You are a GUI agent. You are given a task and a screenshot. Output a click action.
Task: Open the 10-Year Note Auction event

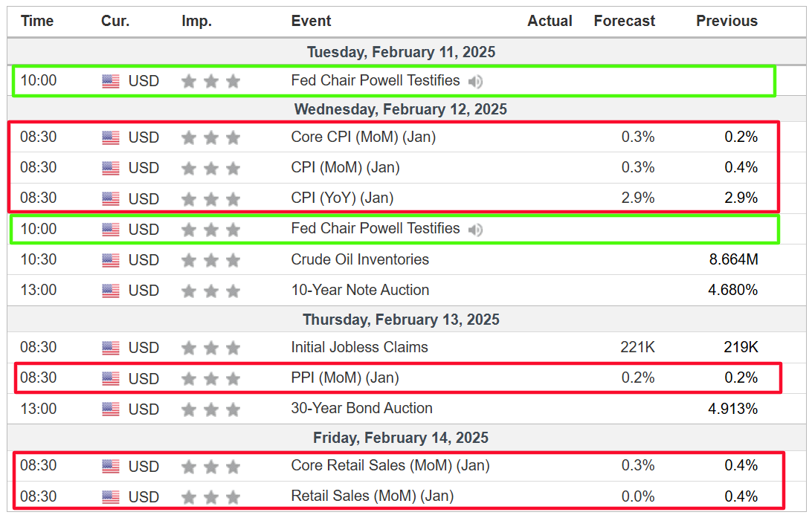(x=360, y=290)
